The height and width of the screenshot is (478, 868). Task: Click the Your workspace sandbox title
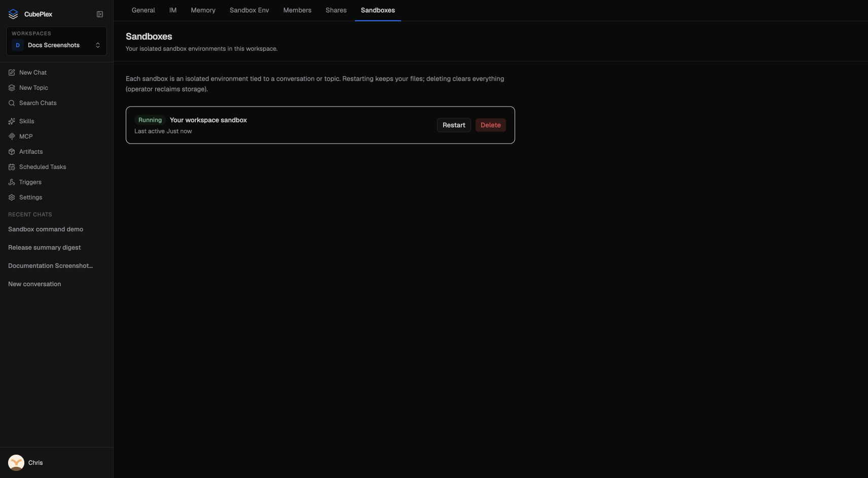point(208,120)
